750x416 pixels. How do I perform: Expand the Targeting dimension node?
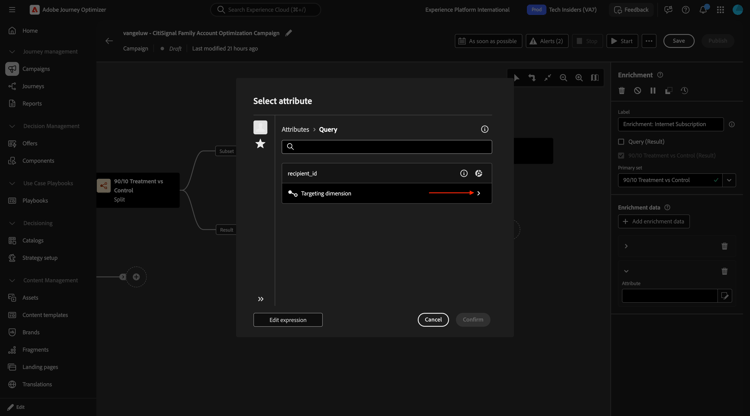[478, 193]
